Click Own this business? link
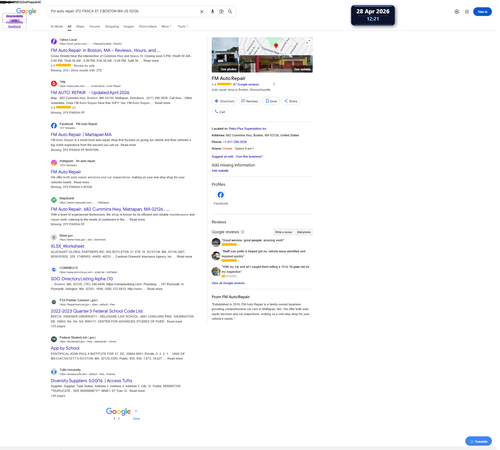500x450 pixels. click(249, 157)
